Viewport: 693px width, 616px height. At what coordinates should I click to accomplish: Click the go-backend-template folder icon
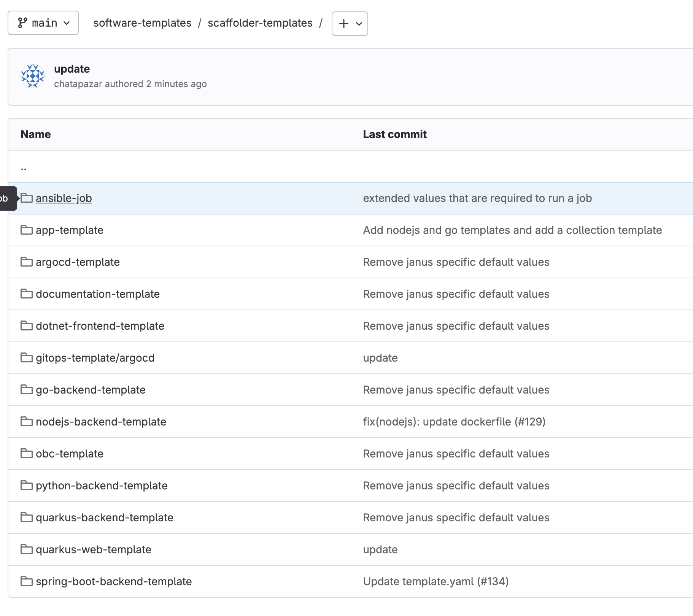(27, 389)
